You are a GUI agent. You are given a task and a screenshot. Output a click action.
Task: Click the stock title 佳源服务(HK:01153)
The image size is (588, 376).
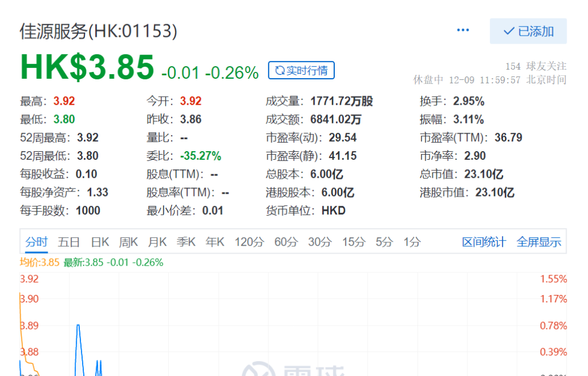(x=98, y=31)
